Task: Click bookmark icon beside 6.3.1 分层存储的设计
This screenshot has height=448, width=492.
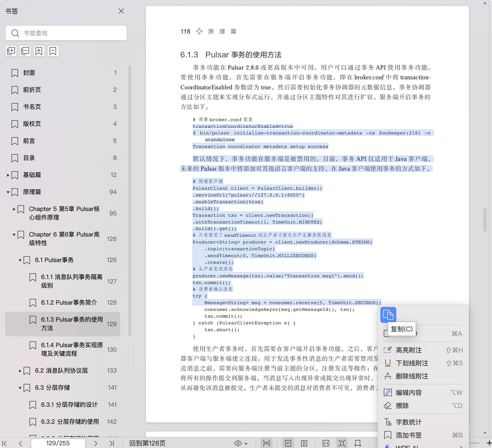Action: pos(33,405)
